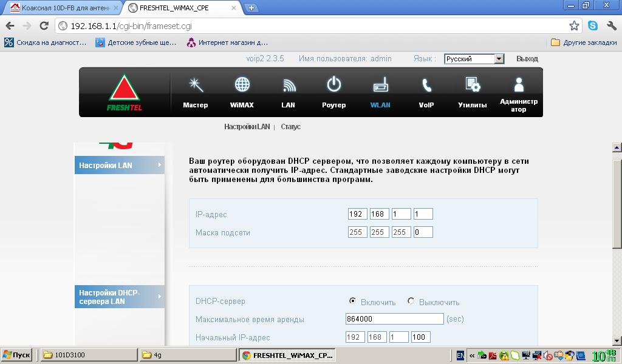Open the VoIP phone icon
622x364 pixels.
(426, 85)
